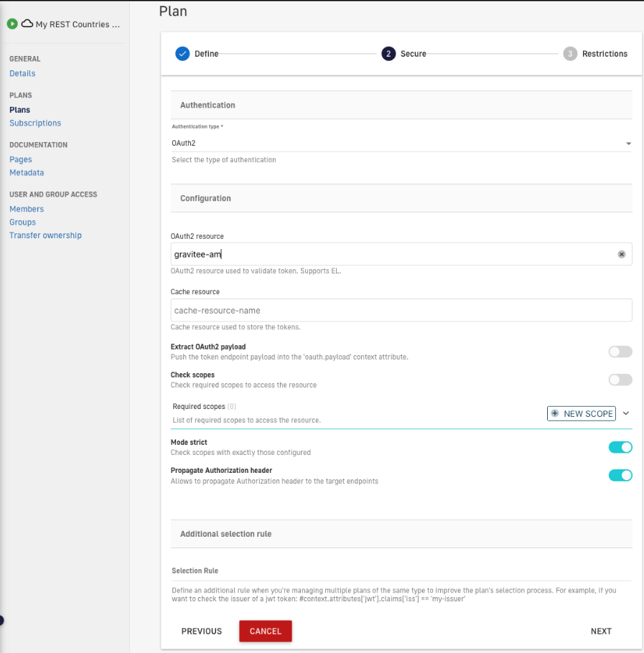Clear the OAuth2 resource field with the x icon
This screenshot has width=644, height=653.
click(x=621, y=254)
